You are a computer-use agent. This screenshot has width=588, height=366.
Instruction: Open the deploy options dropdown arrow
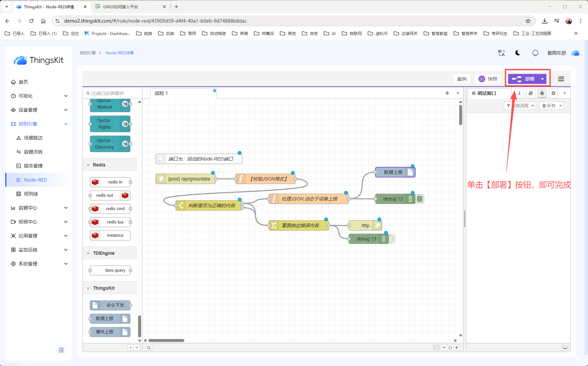(542, 79)
